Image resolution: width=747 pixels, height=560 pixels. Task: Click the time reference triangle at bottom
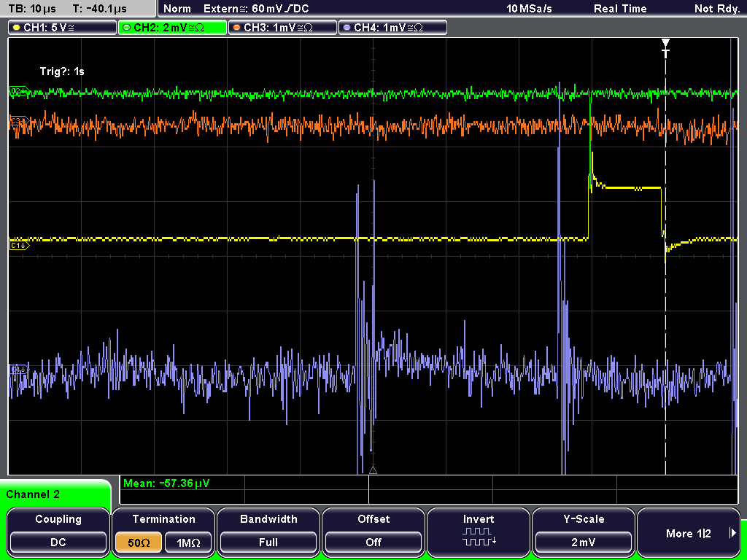(373, 470)
